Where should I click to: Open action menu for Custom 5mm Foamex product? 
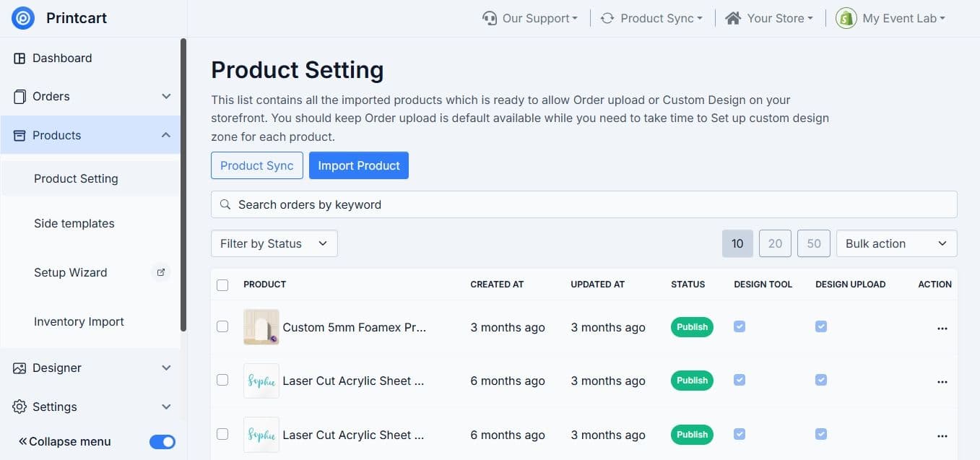(942, 328)
